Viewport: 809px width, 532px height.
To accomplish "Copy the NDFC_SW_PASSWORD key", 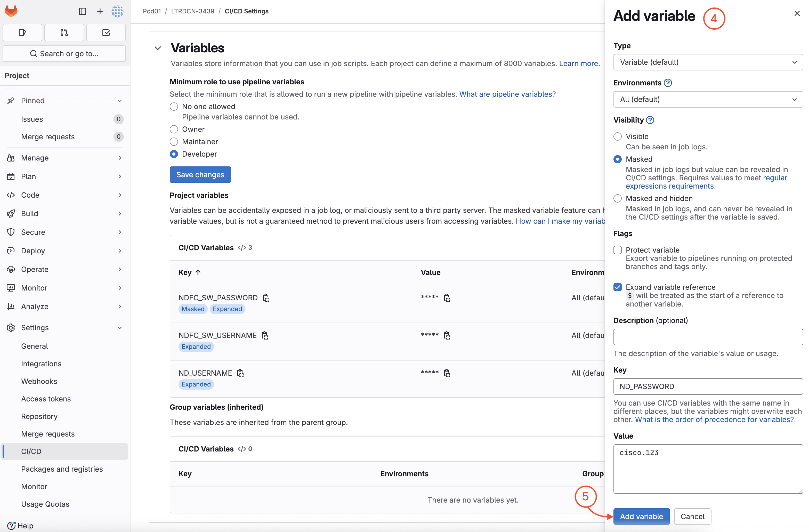I will click(266, 298).
